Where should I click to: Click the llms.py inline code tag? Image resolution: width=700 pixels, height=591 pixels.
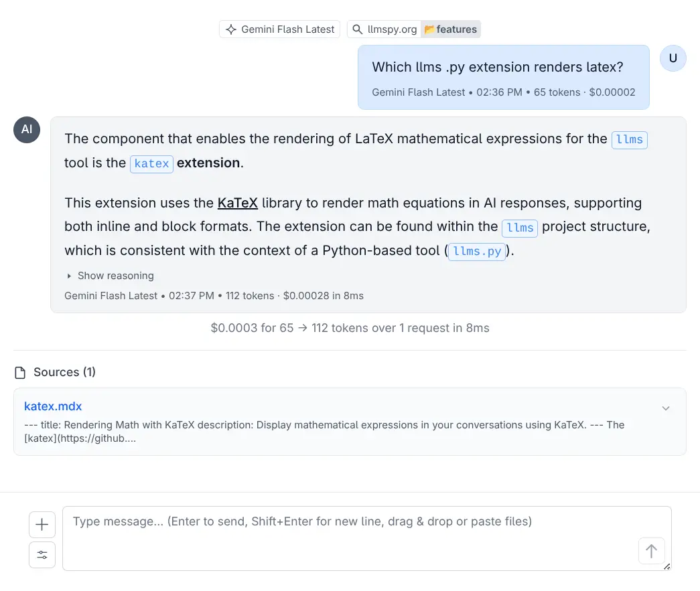click(476, 252)
